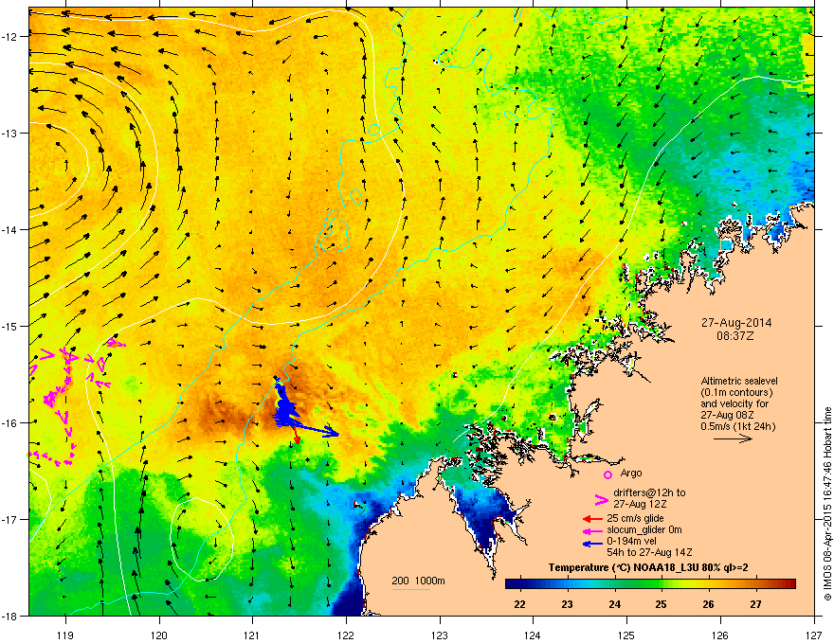Viewport: 834px width, 644px height.
Task: Click colorbar tick label 25
Action: coord(662,604)
